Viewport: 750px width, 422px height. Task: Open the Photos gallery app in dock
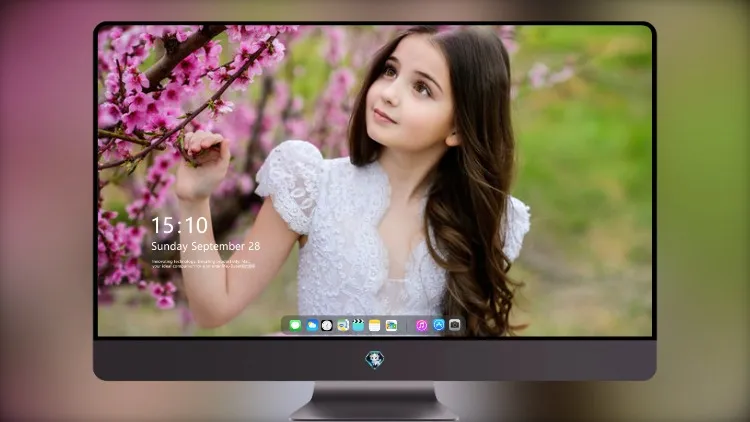(391, 325)
